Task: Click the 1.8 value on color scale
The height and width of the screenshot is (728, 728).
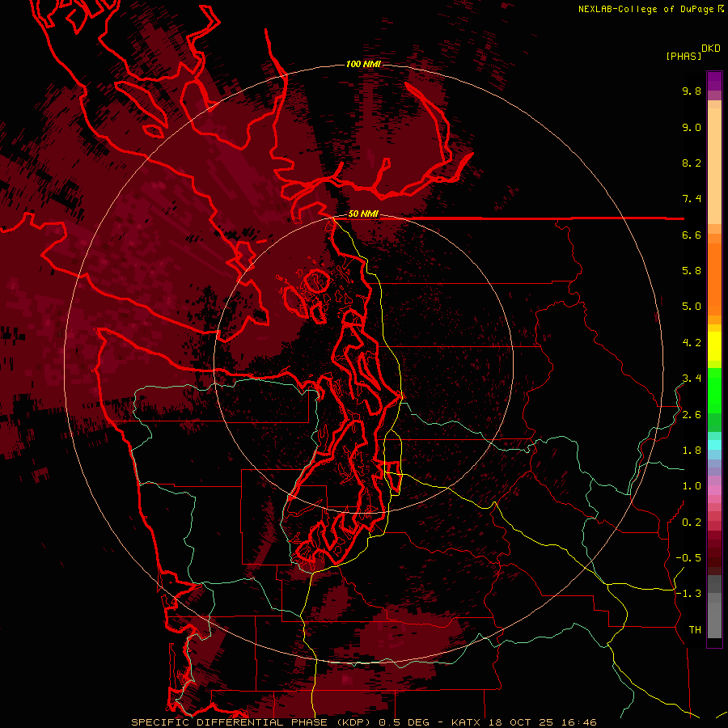Action: pyautogui.click(x=692, y=451)
